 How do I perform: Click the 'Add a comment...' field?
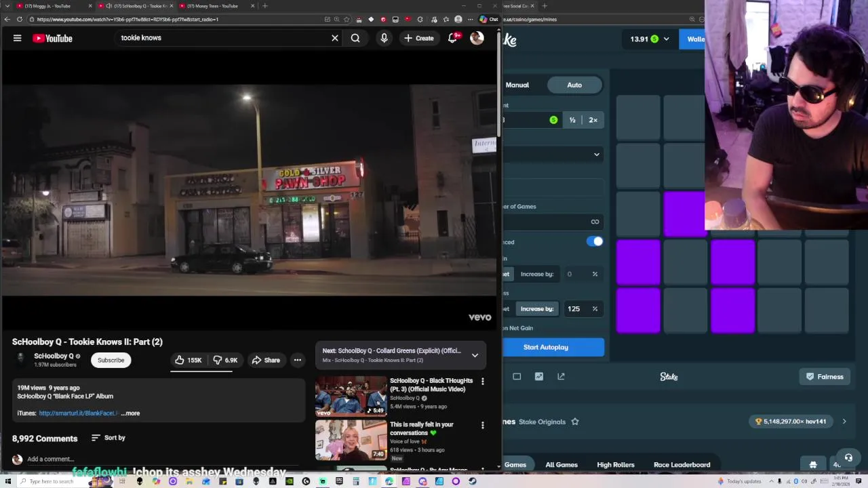pyautogui.click(x=51, y=459)
